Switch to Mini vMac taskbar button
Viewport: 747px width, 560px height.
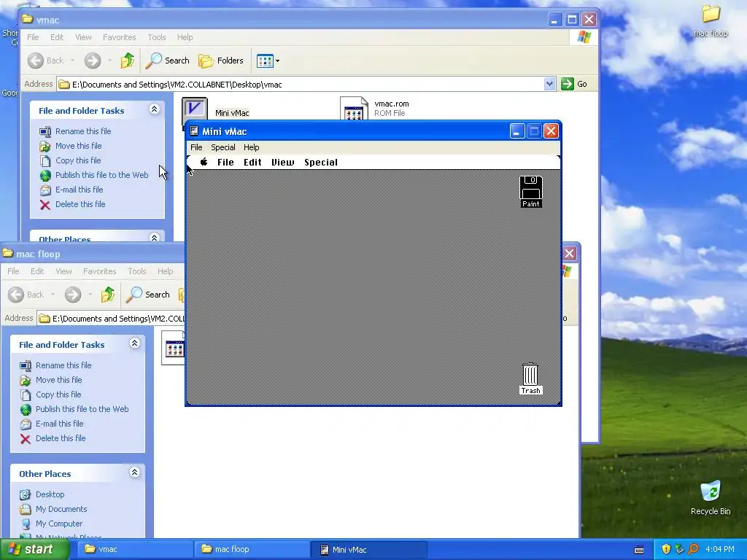click(x=368, y=550)
